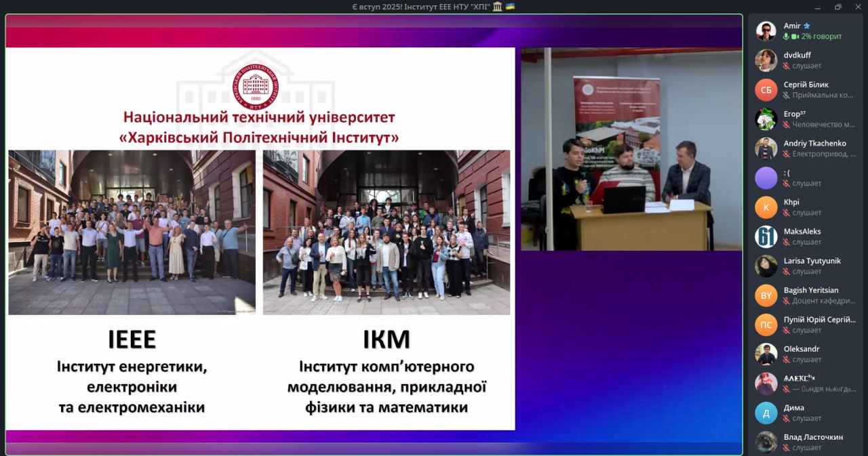Click the shared presentation slide video
This screenshot has height=456, width=868.
tap(260, 239)
